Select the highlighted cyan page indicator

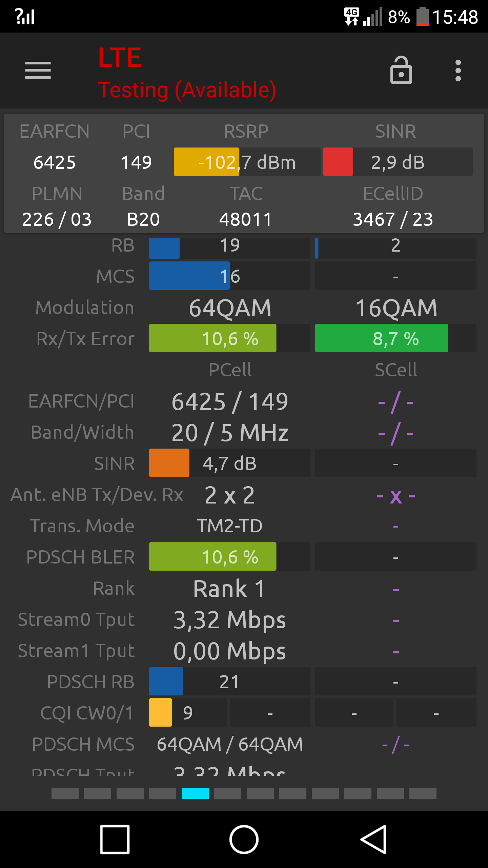tap(195, 793)
